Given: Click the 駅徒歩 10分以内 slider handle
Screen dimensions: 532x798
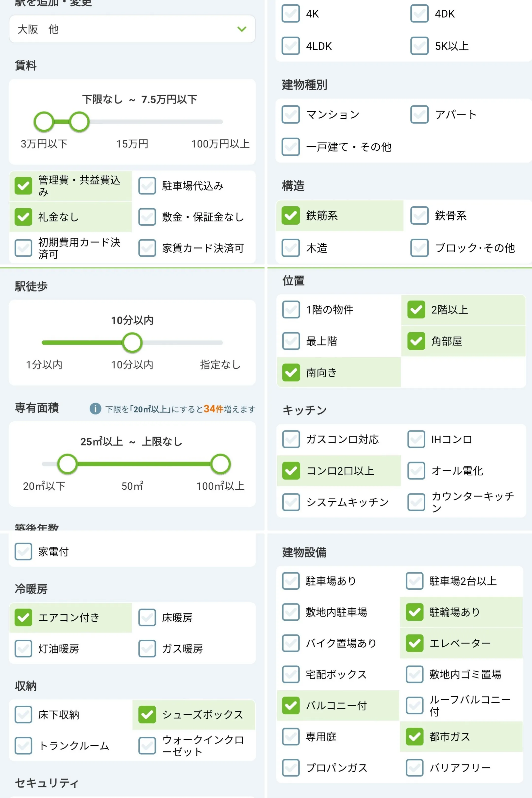Looking at the screenshot, I should click(132, 343).
